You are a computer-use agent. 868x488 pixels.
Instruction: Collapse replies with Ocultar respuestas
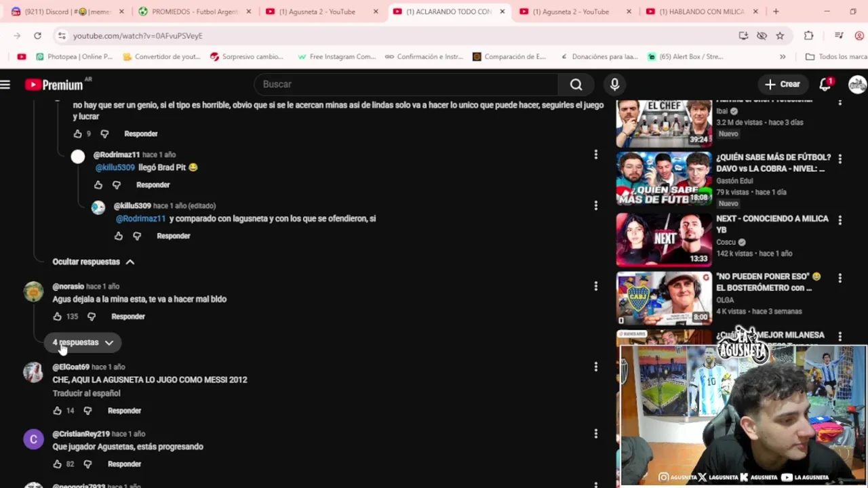pyautogui.click(x=93, y=262)
